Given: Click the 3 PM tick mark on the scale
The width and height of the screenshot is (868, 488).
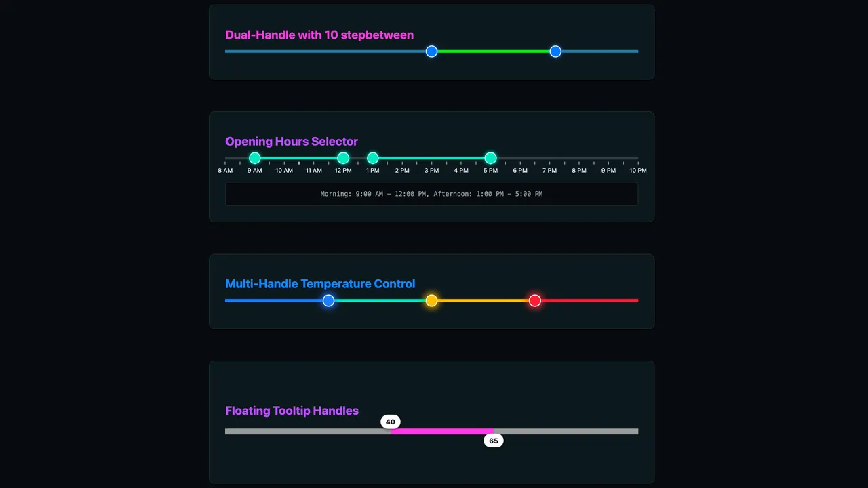Looking at the screenshot, I should 432,163.
